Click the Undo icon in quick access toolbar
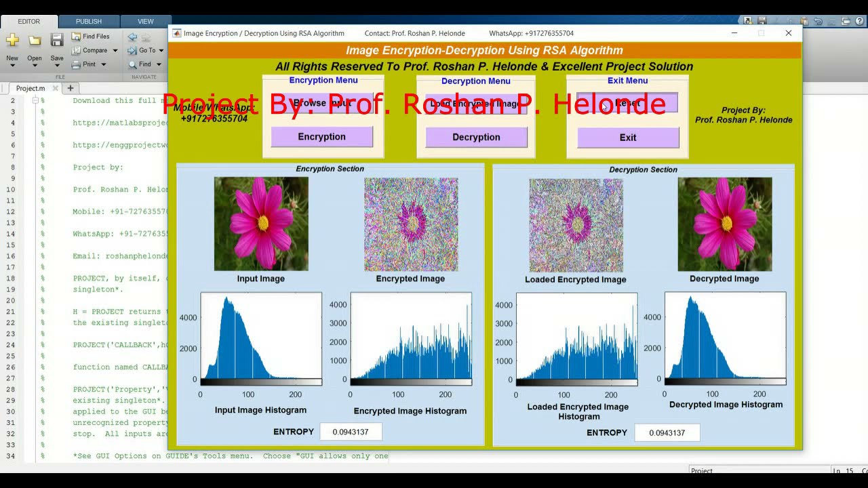 click(818, 21)
